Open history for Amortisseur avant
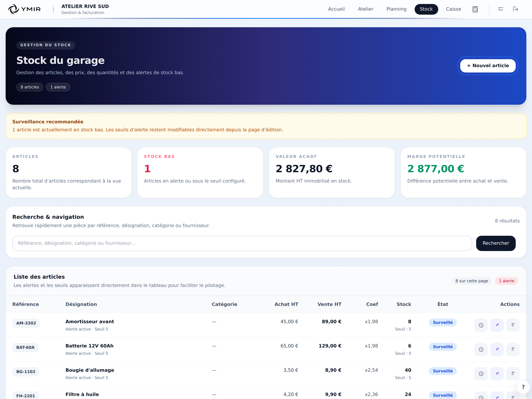532x399 pixels. (x=481, y=325)
